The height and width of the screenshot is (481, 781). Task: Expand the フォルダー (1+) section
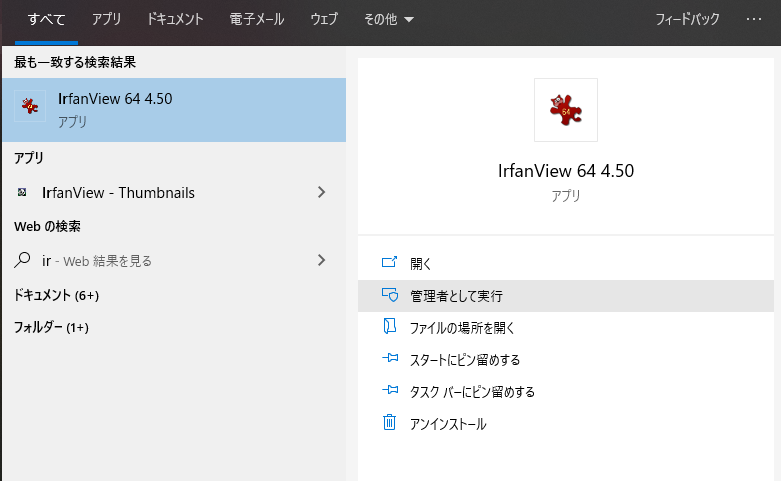[x=51, y=327]
